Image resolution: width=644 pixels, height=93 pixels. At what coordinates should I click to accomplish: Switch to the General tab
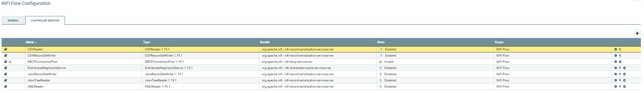[x=13, y=20]
